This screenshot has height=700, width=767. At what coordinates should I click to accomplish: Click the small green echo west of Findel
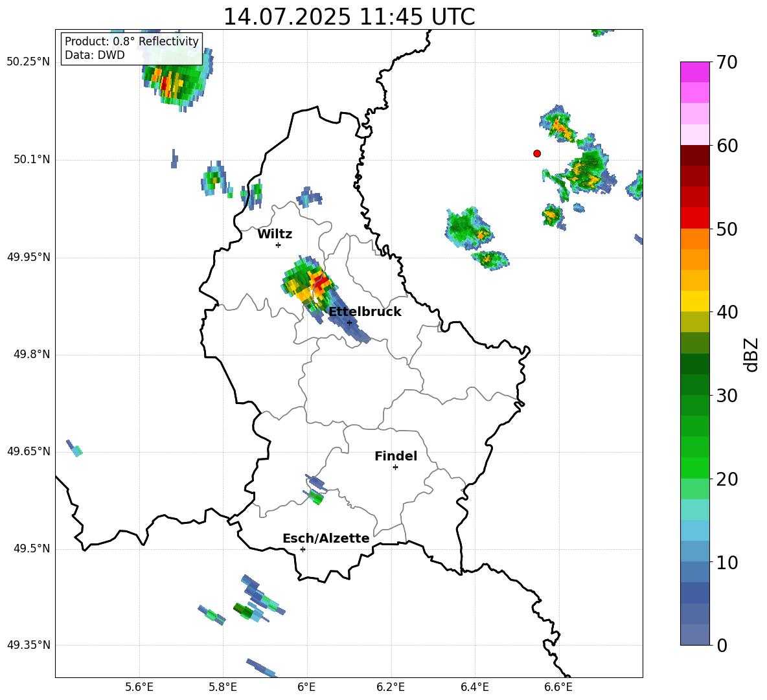pyautogui.click(x=316, y=497)
